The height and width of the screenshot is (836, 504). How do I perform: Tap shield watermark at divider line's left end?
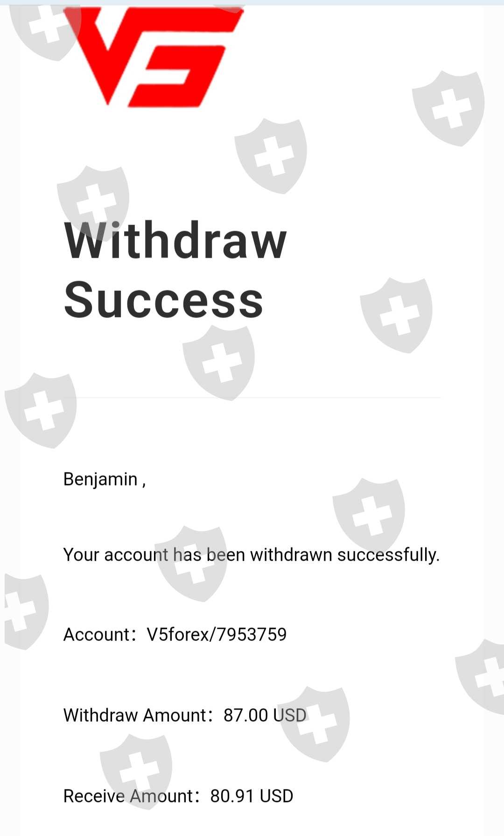pos(41,410)
